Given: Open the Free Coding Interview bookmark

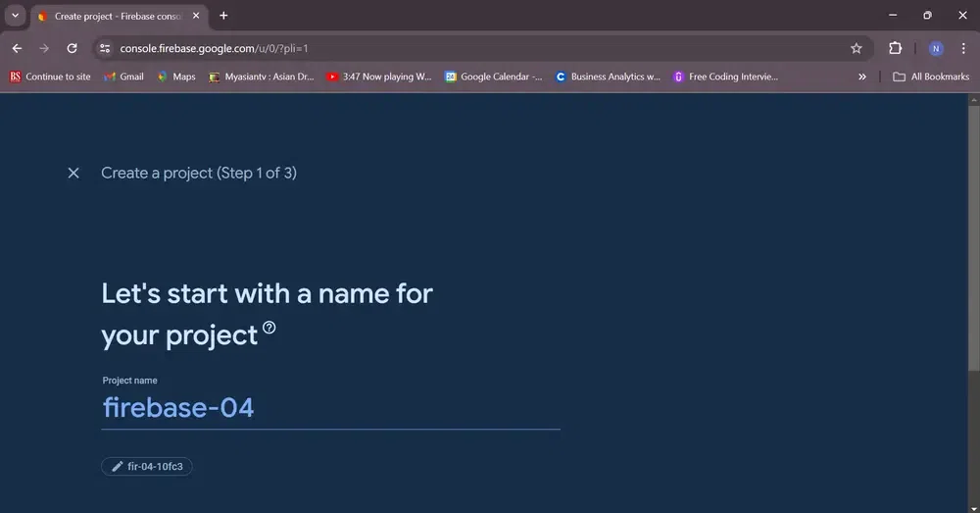Looking at the screenshot, I should pos(725,77).
